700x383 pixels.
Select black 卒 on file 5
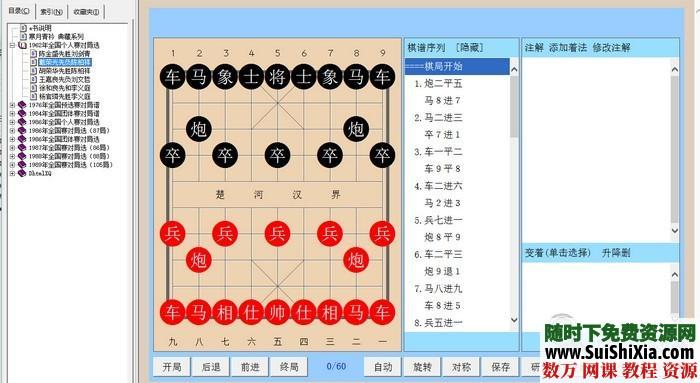click(277, 155)
